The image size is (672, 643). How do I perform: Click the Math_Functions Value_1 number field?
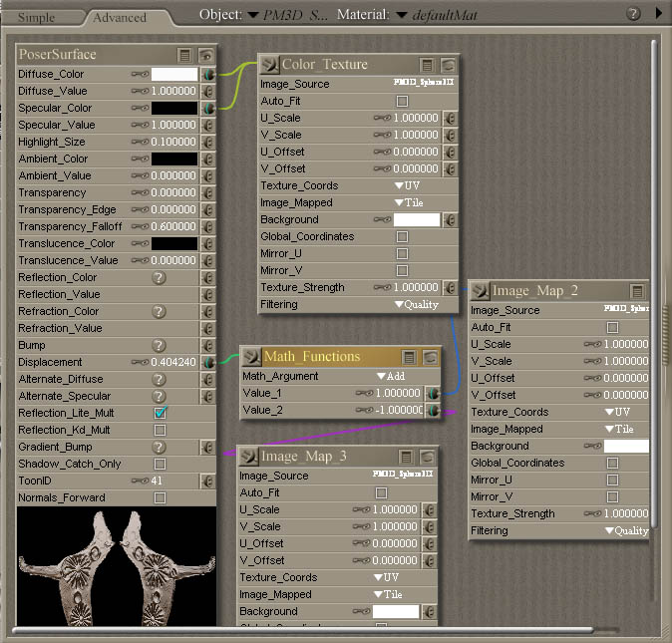398,393
